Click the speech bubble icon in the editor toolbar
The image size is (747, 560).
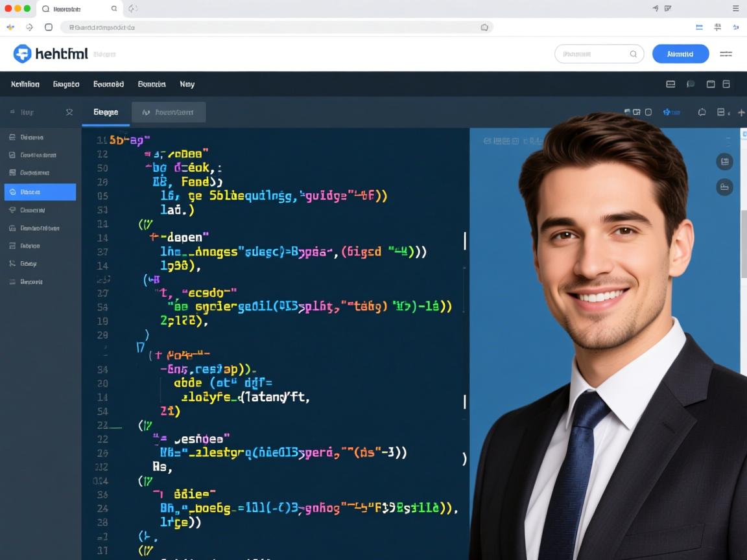702,112
